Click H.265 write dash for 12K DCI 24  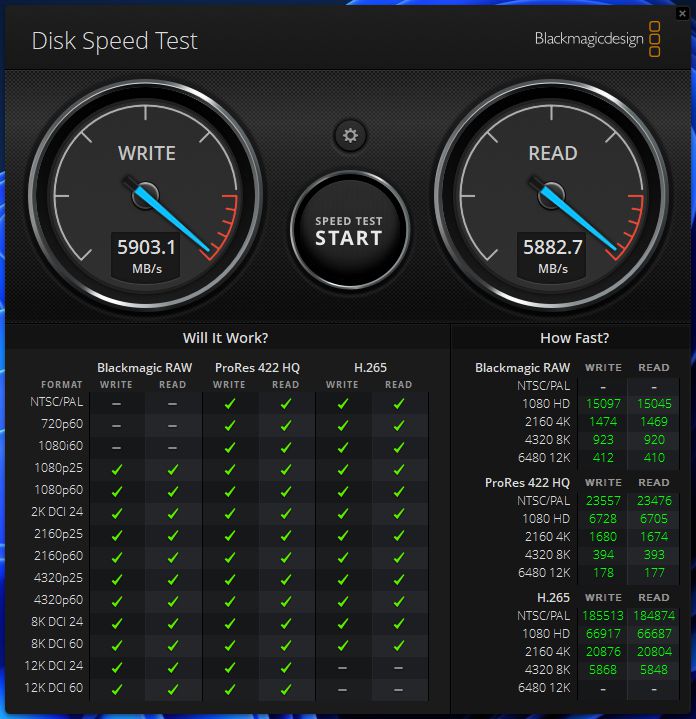[x=342, y=668]
